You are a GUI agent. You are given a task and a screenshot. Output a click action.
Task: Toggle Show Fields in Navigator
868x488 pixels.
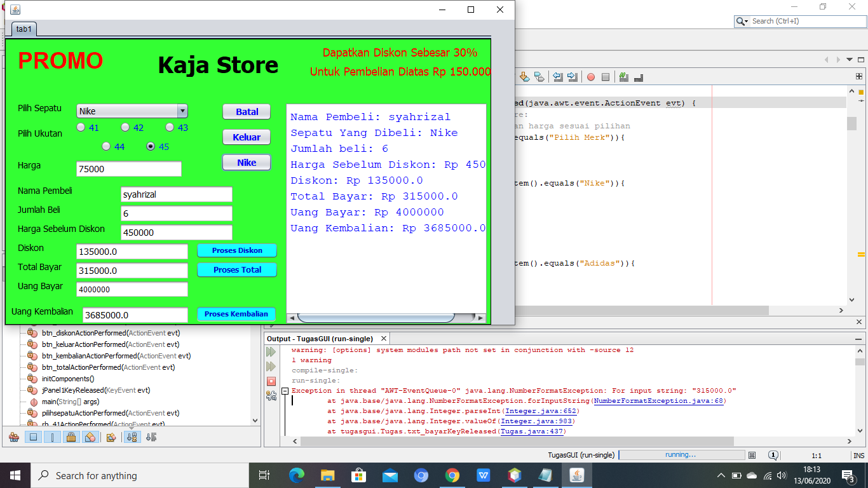tap(34, 437)
